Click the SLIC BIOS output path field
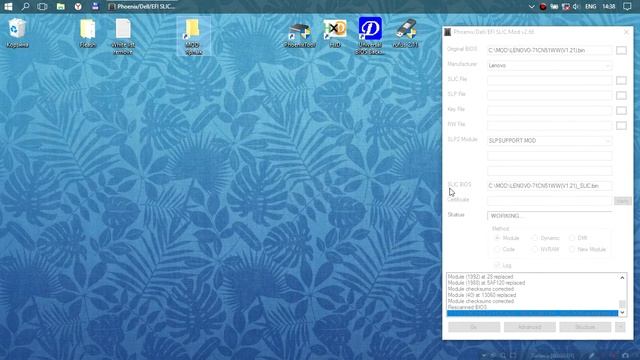The height and width of the screenshot is (360, 640). 549,186
